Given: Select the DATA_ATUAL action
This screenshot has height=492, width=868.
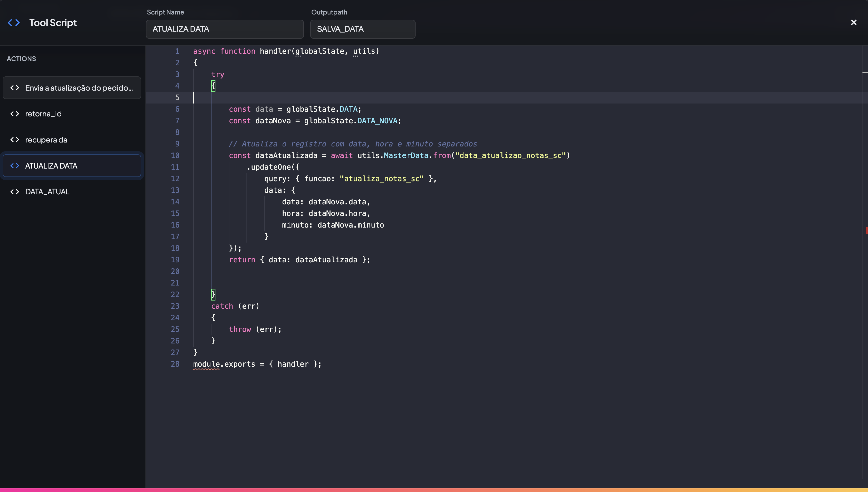Looking at the screenshot, I should click(x=47, y=191).
